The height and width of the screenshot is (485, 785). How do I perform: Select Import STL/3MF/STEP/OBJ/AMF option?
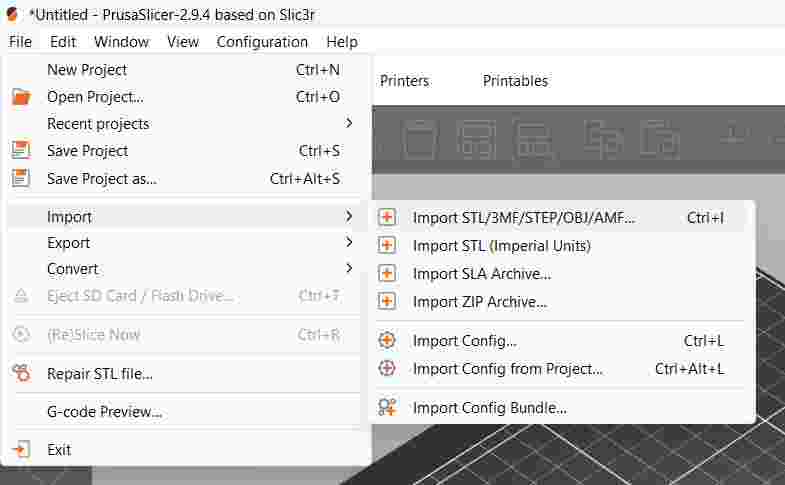click(523, 217)
